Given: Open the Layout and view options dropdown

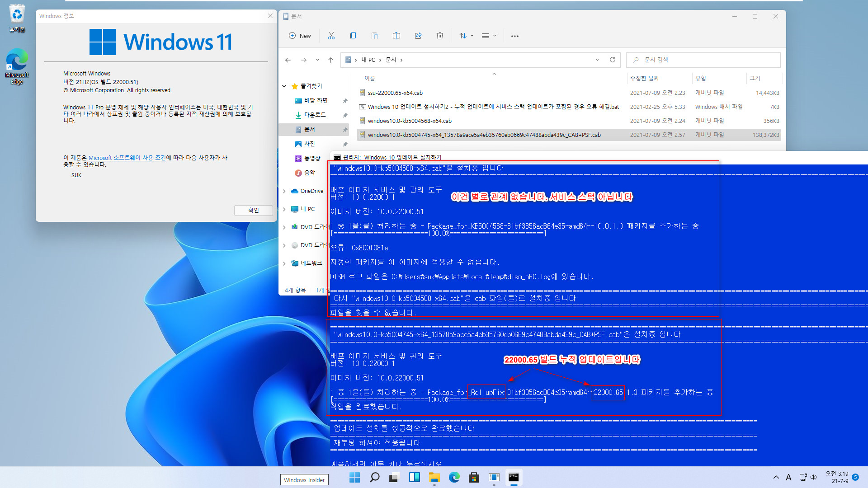Looking at the screenshot, I should 489,36.
